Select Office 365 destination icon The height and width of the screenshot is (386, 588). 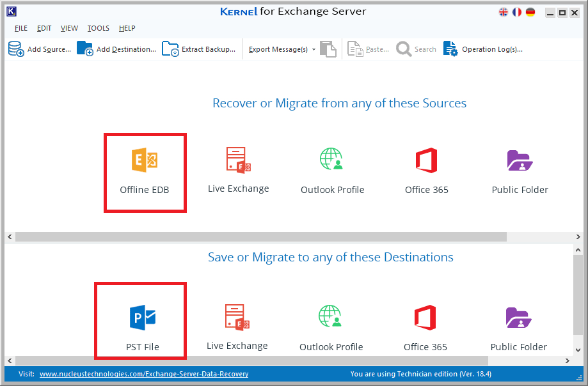click(425, 318)
